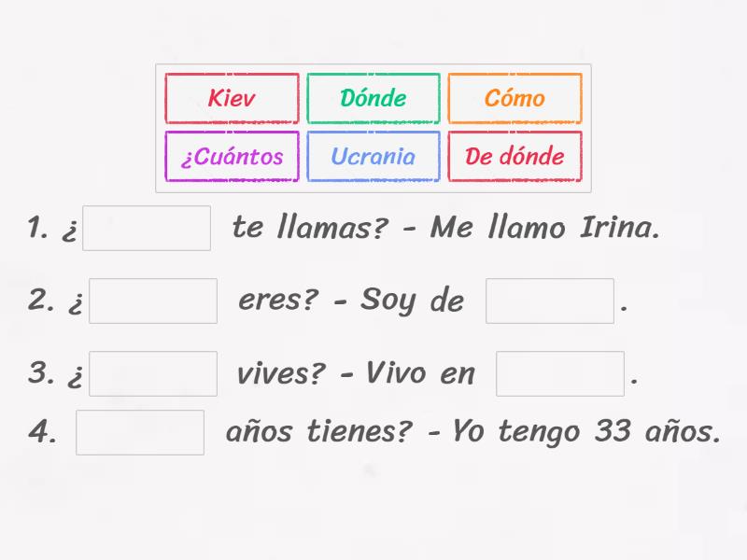Click the text "Yo tengo 33 años."
The width and height of the screenshot is (747, 560).
tap(586, 432)
